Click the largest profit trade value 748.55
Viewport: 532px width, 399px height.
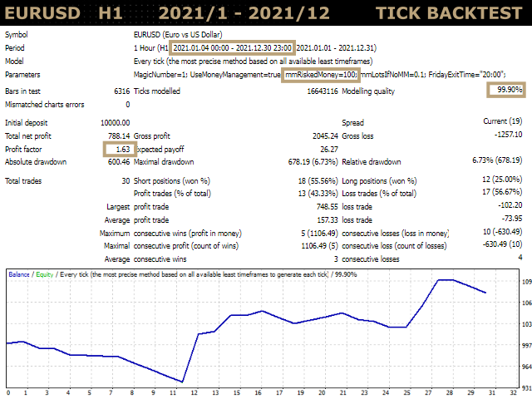pos(327,207)
